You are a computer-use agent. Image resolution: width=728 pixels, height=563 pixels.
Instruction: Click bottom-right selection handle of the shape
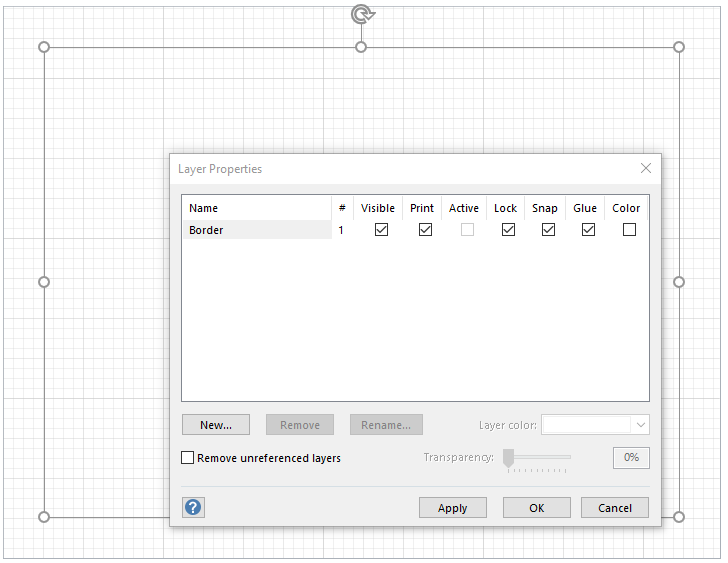point(679,517)
